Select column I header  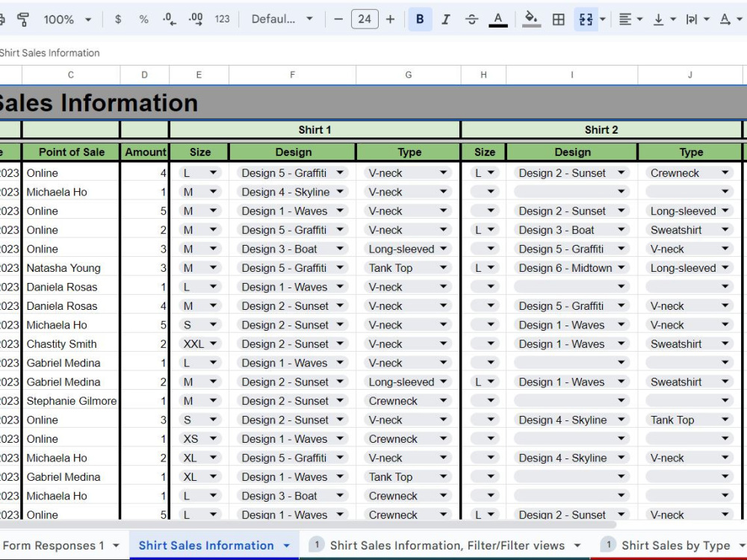(571, 75)
